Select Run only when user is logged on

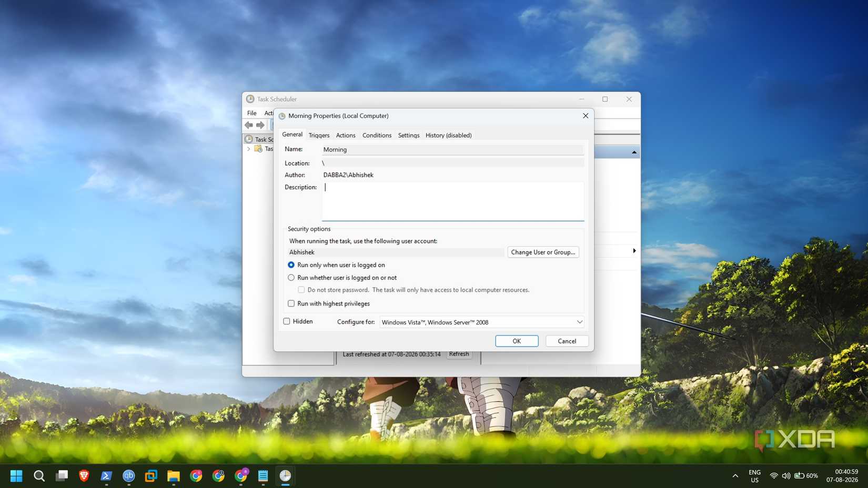(x=291, y=265)
